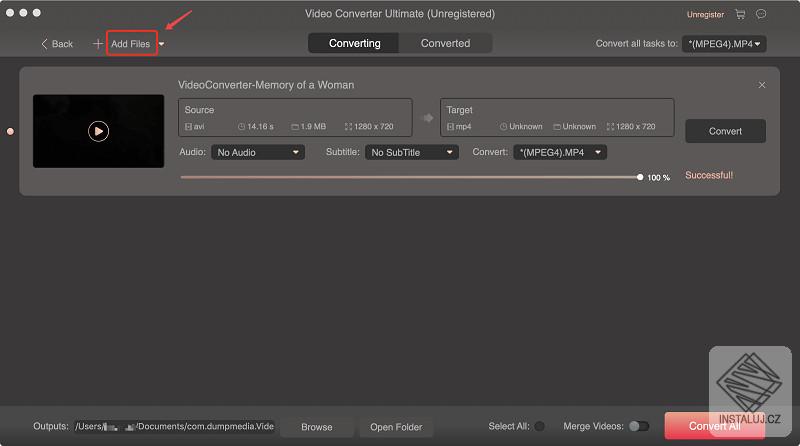Click the Source info box
Image resolution: width=800 pixels, height=446 pixels.
(x=295, y=118)
